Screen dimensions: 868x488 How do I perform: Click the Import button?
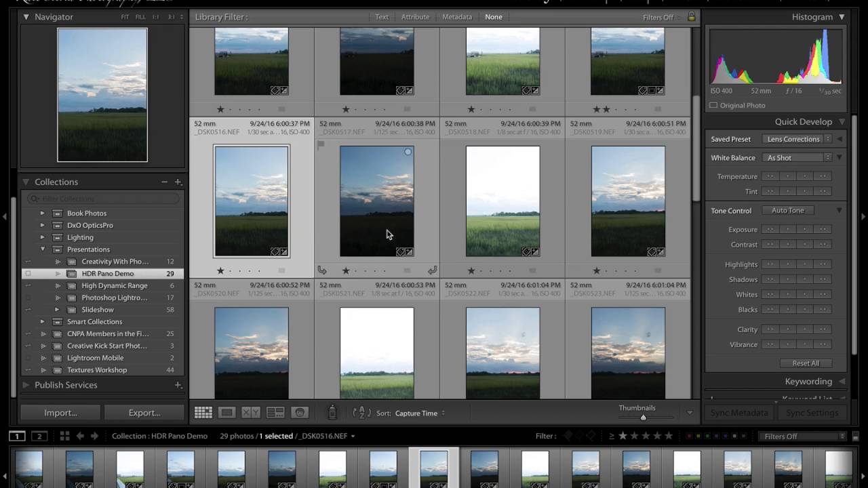[60, 413]
